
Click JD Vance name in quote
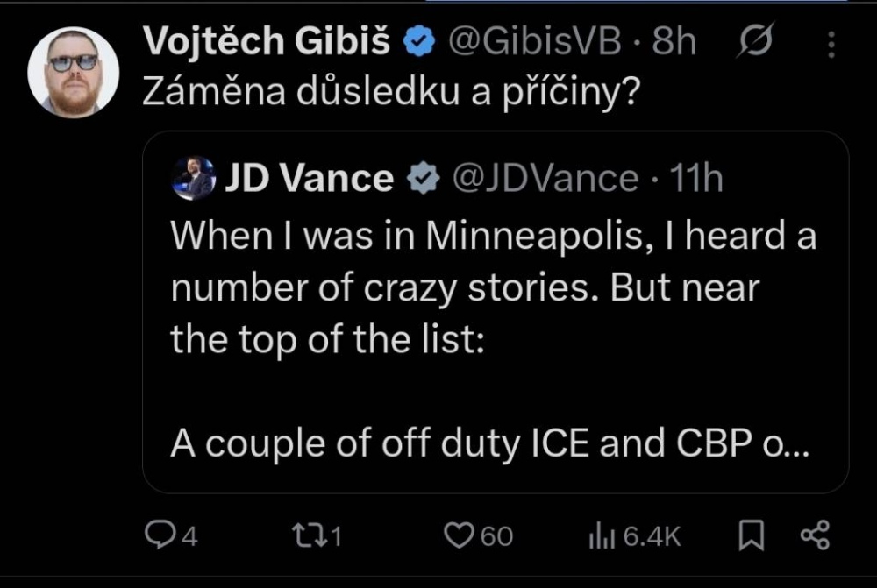click(309, 179)
